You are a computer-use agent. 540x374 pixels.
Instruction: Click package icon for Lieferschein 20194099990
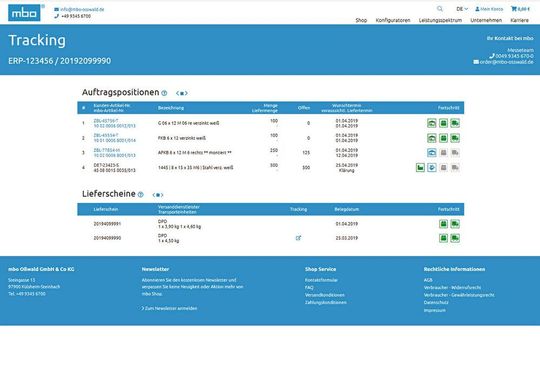444,238
